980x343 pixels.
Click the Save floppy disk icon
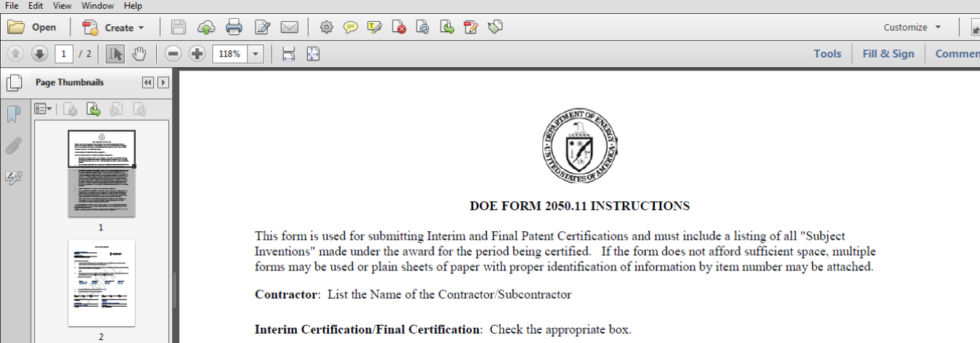[179, 28]
